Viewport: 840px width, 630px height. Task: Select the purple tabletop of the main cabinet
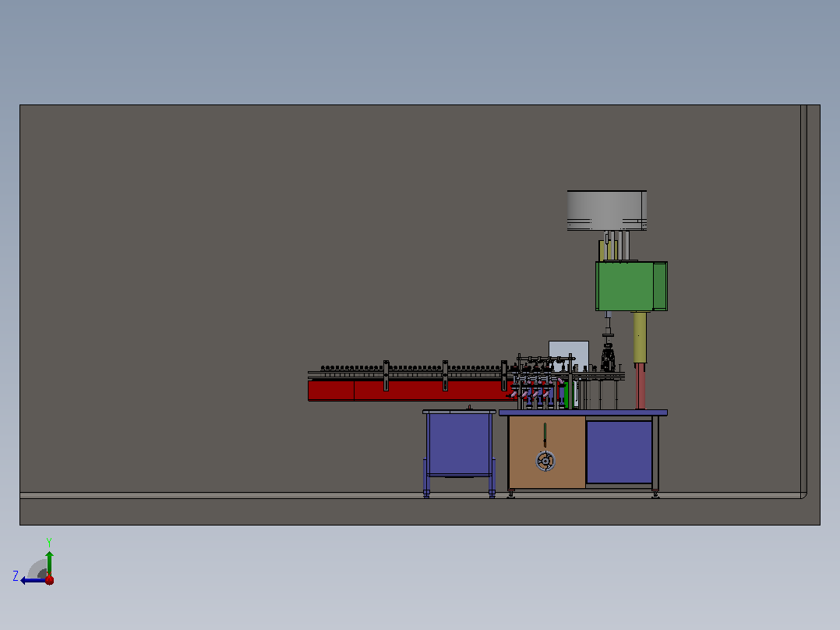coord(583,412)
